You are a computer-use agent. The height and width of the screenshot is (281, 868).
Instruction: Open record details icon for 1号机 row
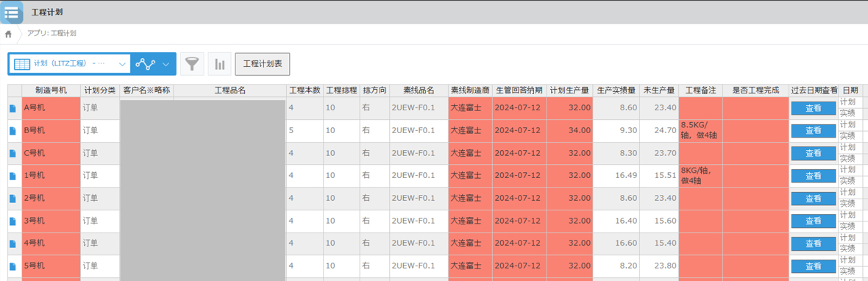(x=13, y=176)
